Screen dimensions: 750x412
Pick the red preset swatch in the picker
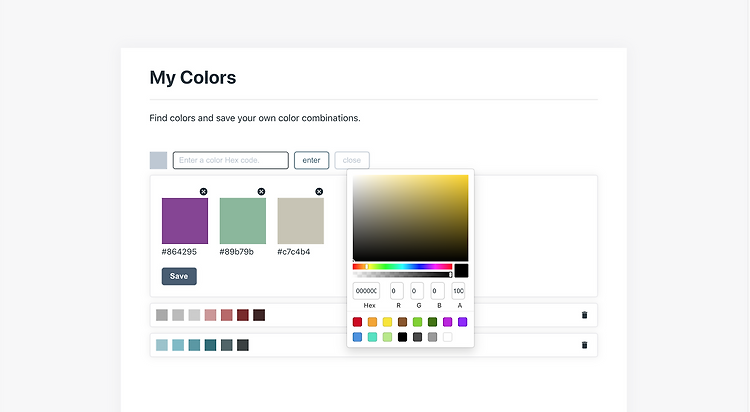357,322
